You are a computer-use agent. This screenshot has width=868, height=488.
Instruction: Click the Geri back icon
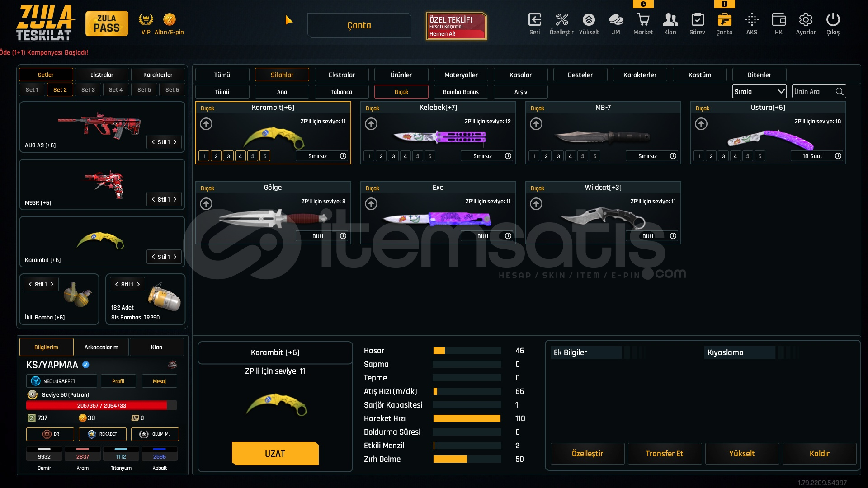(x=534, y=20)
